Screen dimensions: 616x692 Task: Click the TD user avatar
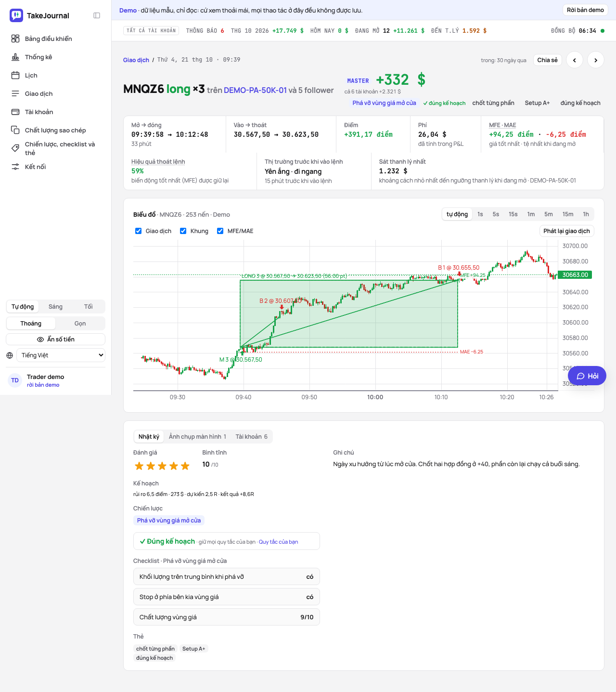15,380
